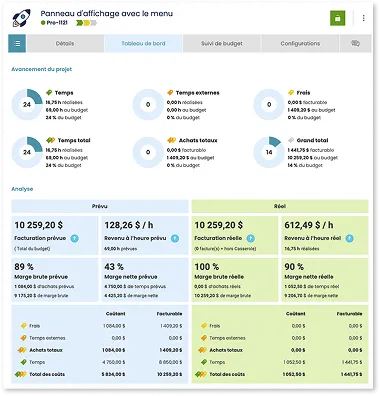The image size is (380, 396).
Task: Click Temps externes tag icon in Prévu table
Action: pyautogui.click(x=23, y=338)
